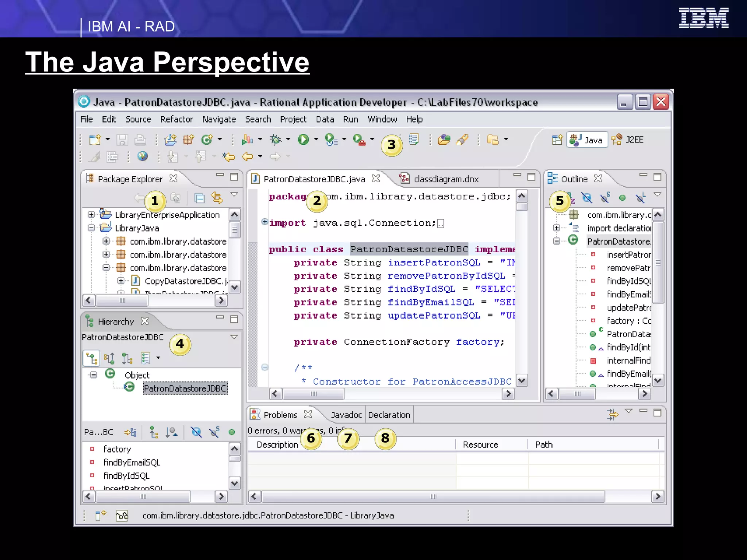
Task: Open the Run button dropdown arrow
Action: click(316, 139)
